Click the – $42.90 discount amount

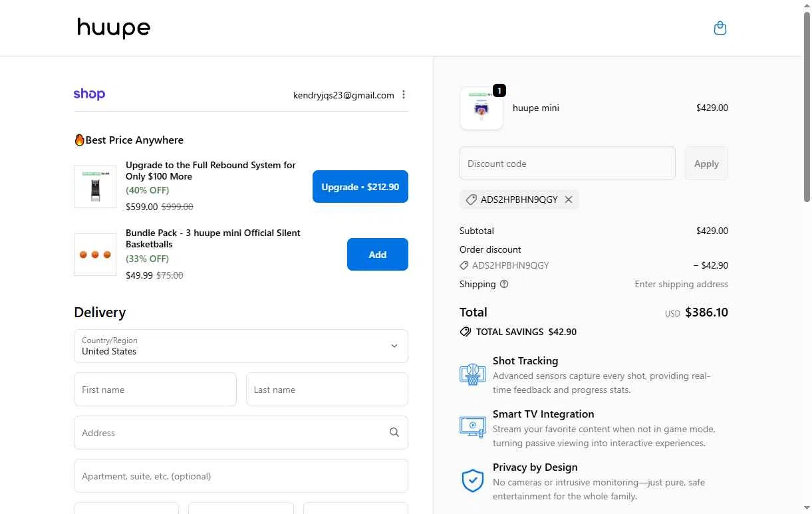(710, 265)
